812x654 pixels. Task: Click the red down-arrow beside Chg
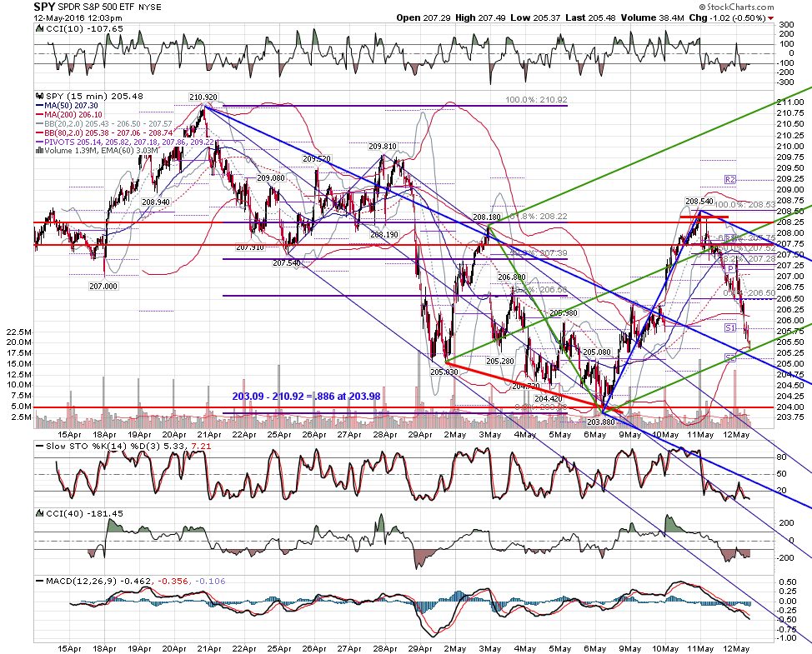point(771,18)
